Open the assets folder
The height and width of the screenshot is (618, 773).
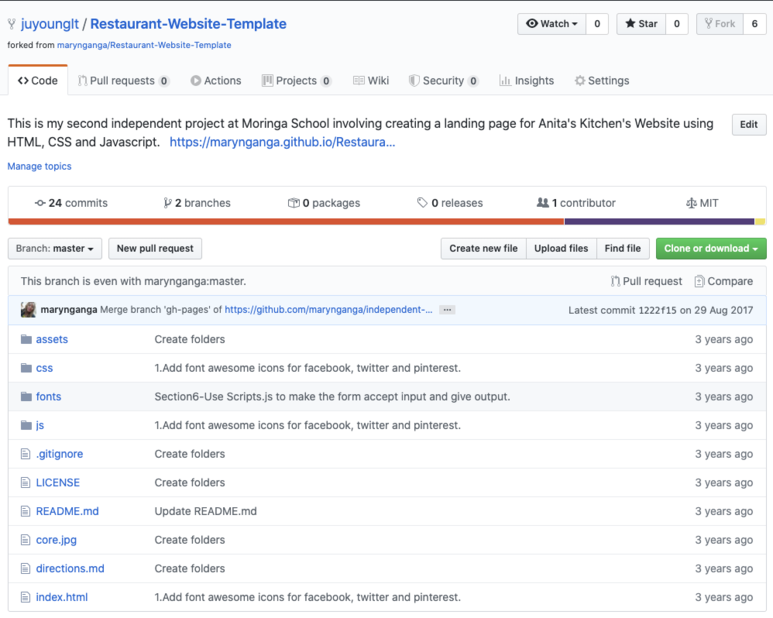click(x=52, y=339)
